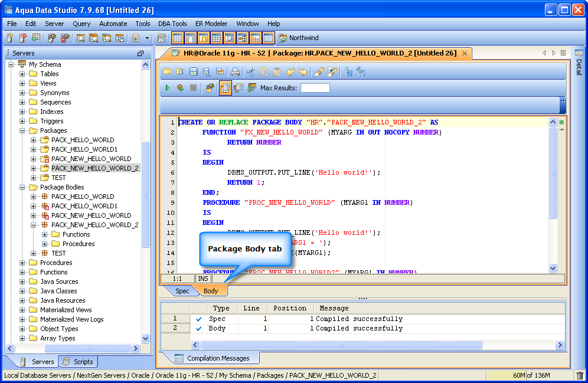This screenshot has height=383, width=588.
Task: Click the Northwind toolbar button
Action: pyautogui.click(x=298, y=38)
